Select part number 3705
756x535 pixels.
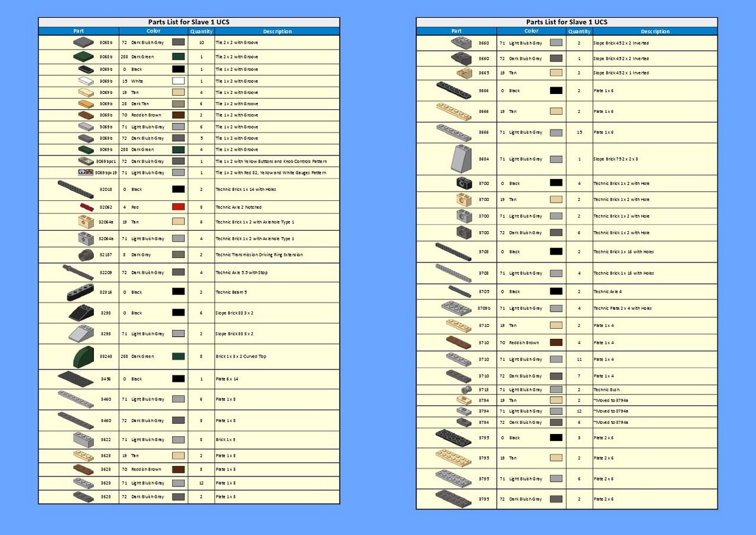[484, 291]
